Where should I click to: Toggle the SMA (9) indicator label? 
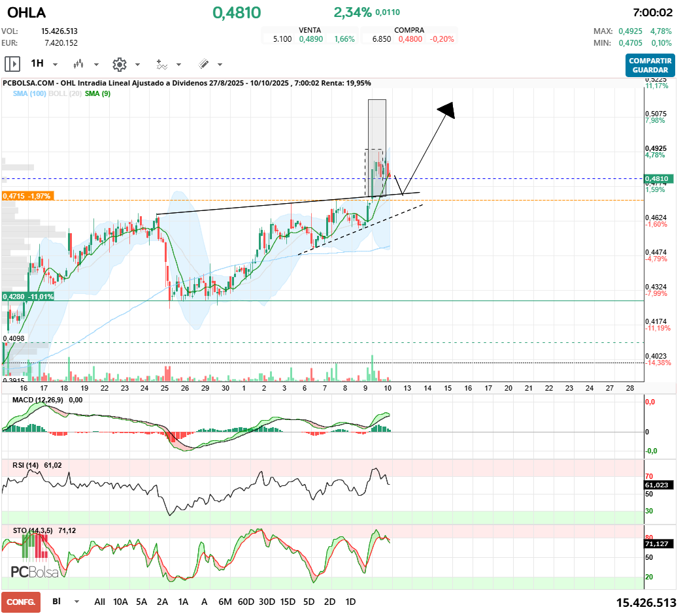pyautogui.click(x=97, y=93)
